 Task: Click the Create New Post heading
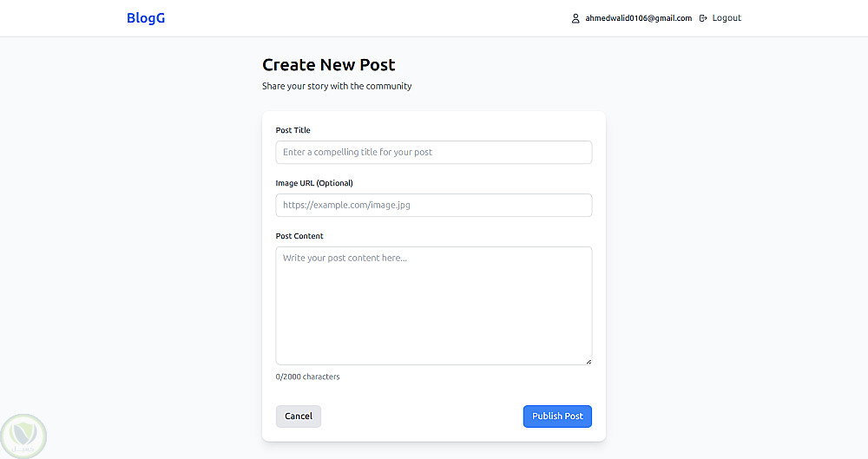(329, 65)
